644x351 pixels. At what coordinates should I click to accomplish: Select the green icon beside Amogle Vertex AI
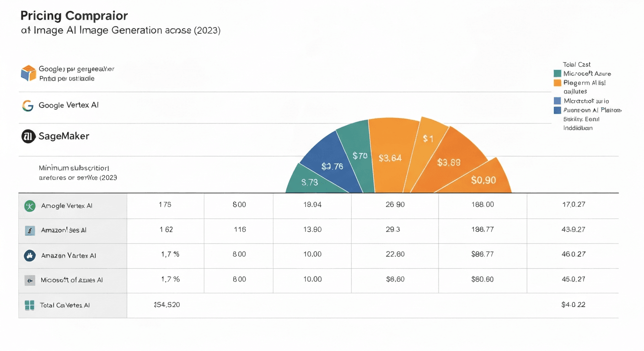tap(30, 206)
